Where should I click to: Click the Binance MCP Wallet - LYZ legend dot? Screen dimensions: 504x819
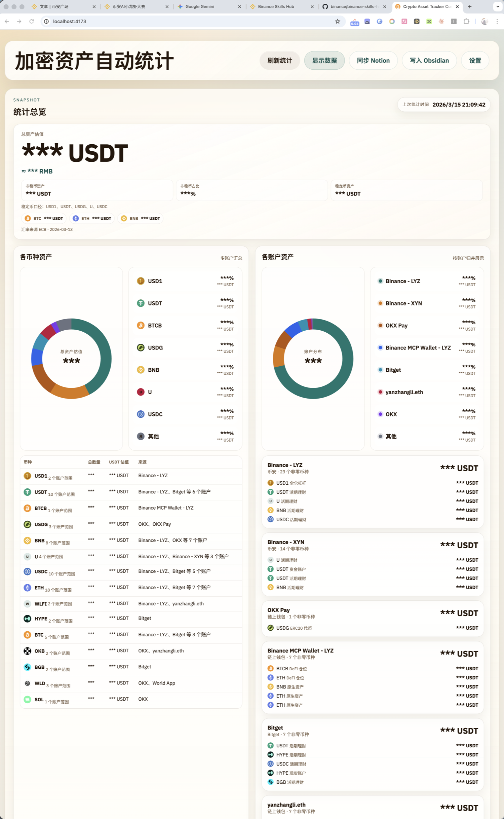pyautogui.click(x=380, y=347)
